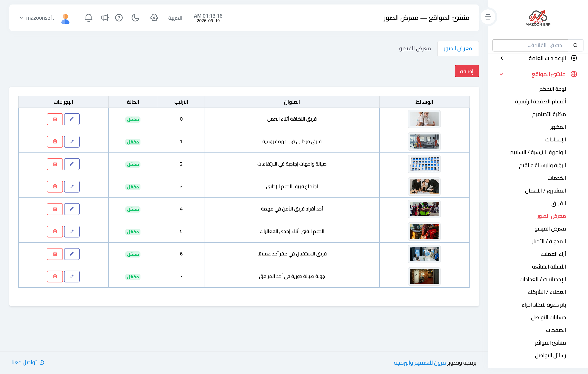This screenshot has width=588, height=374.
Task: Open معرض الفيديو sidebar item
Action: (x=550, y=229)
